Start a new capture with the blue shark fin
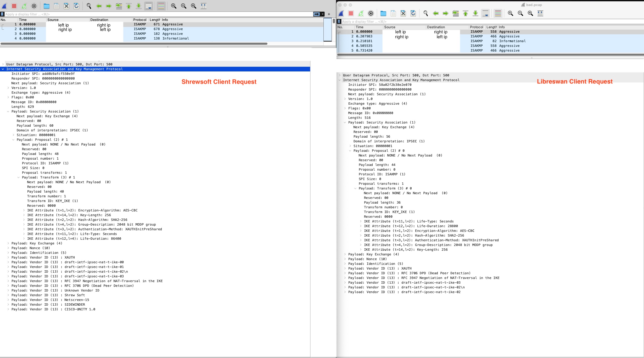644x358 pixels. (4, 6)
